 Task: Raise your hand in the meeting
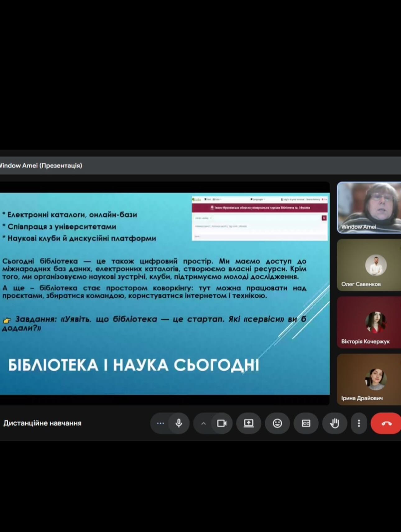(x=334, y=423)
